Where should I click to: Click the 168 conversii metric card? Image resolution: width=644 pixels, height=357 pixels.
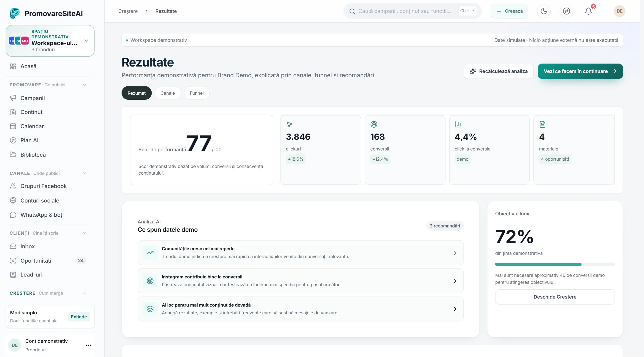pyautogui.click(x=405, y=150)
